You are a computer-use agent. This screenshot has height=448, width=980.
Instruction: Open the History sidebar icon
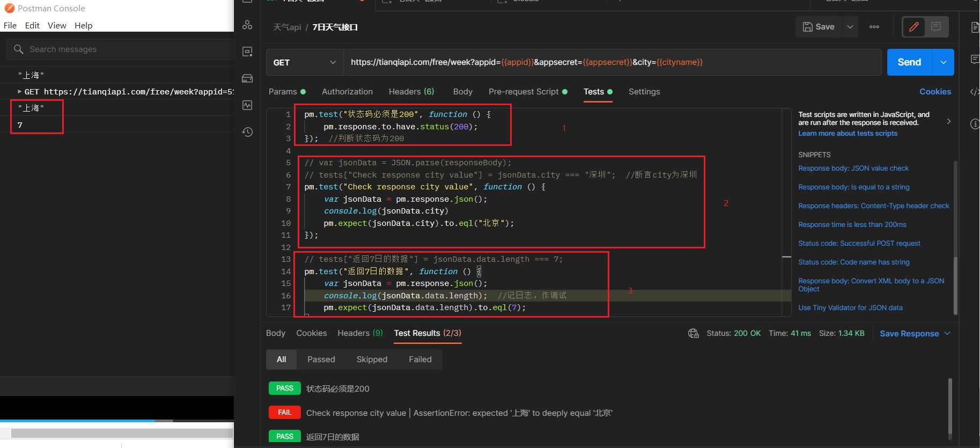click(247, 132)
